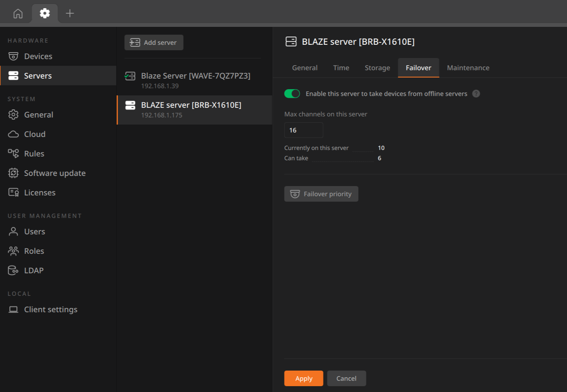Open Roles management page
The image size is (567, 392).
(58, 251)
